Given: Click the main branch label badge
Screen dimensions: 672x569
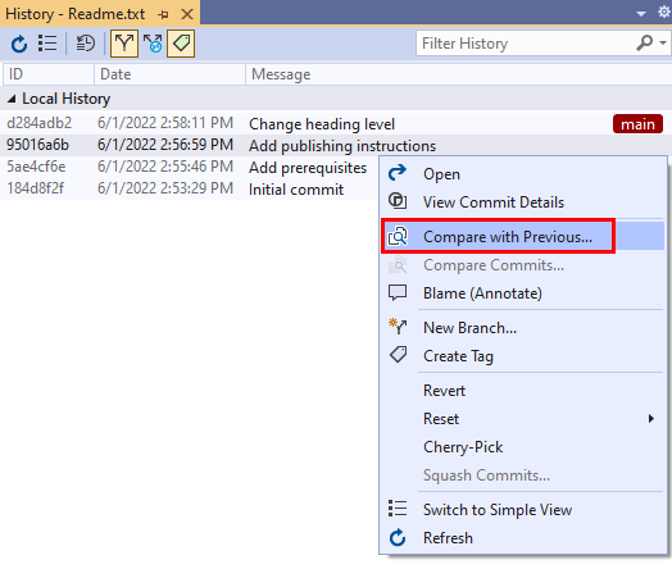Looking at the screenshot, I should (x=637, y=124).
